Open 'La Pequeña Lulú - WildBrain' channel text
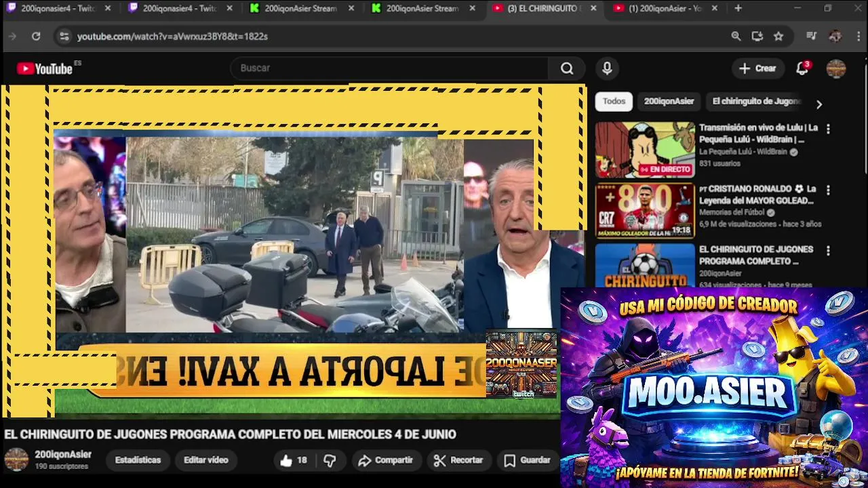This screenshot has width=868, height=488. pyautogui.click(x=745, y=152)
